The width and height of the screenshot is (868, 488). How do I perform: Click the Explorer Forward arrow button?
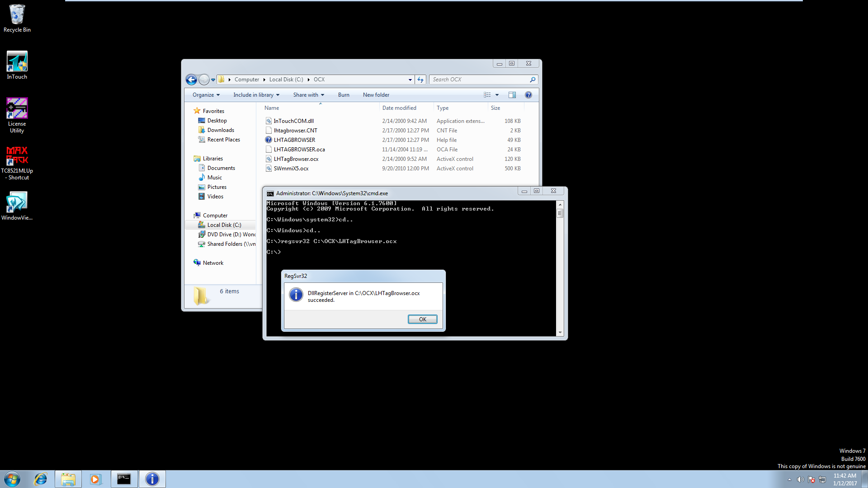204,80
